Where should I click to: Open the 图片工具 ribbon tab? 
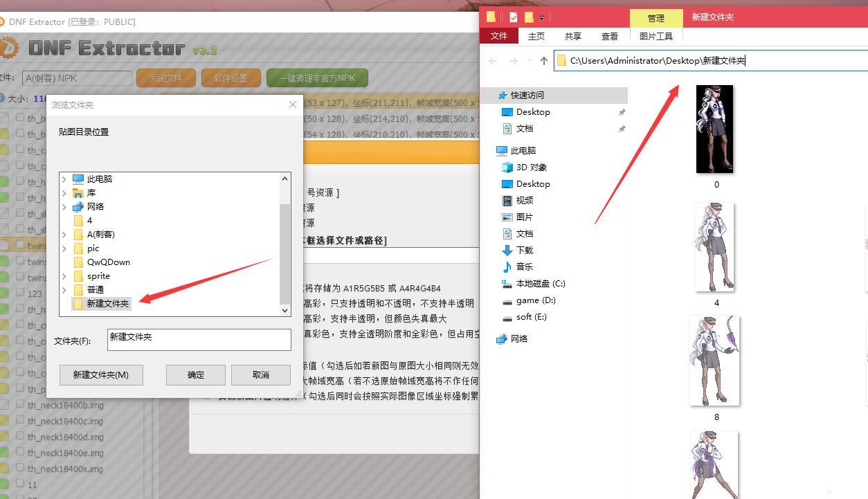click(656, 36)
